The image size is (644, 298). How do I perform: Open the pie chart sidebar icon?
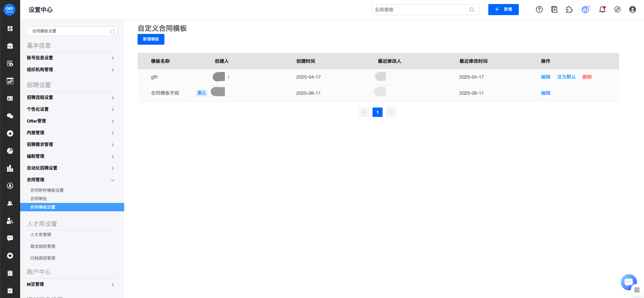pyautogui.click(x=10, y=151)
